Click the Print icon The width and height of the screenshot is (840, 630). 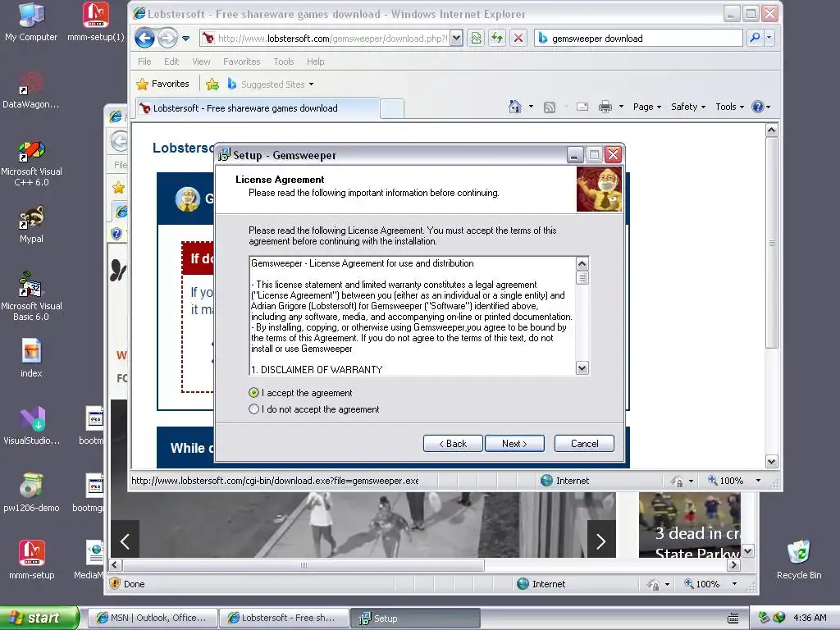(x=605, y=107)
